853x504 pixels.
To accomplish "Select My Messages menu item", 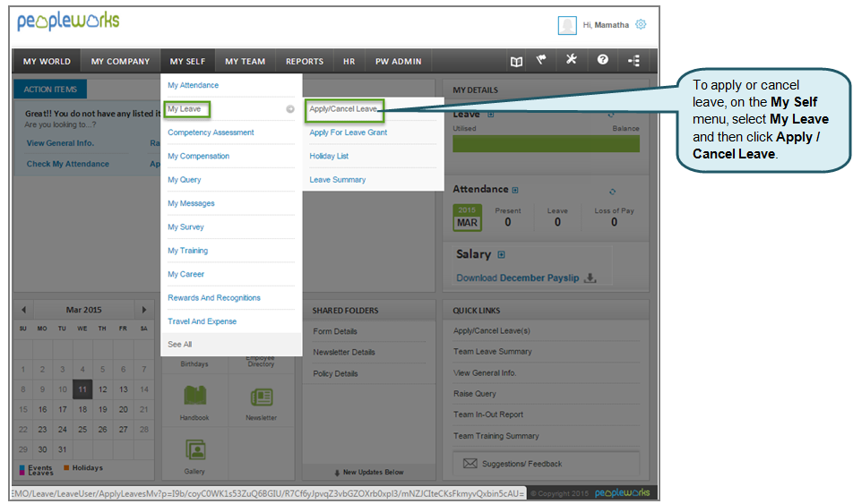I will [191, 203].
